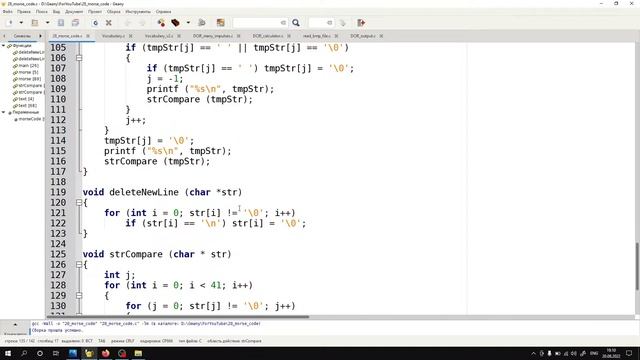Click the editor vertical scrollbar thumb
Image resolution: width=640 pixels, height=360 pixels.
[637, 267]
